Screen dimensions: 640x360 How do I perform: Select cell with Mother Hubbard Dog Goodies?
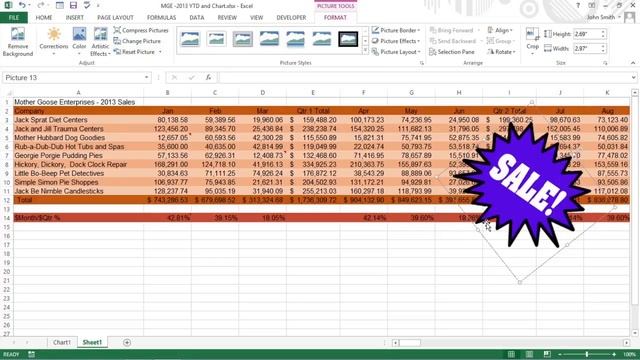click(x=78, y=138)
